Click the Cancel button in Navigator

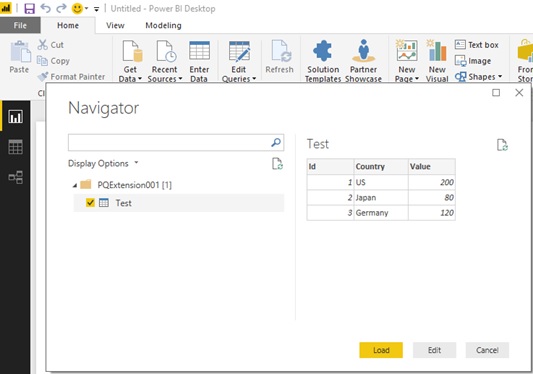pyautogui.click(x=487, y=350)
